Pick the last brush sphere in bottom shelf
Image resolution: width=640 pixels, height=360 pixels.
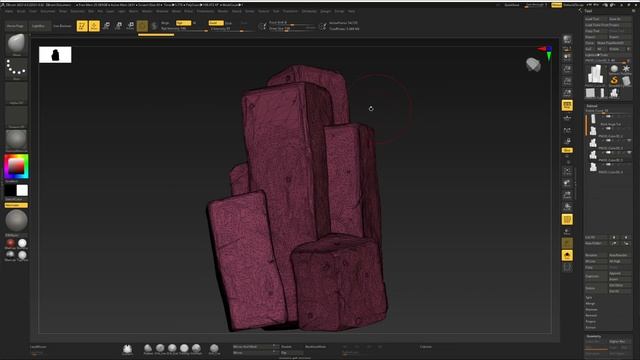(214, 348)
